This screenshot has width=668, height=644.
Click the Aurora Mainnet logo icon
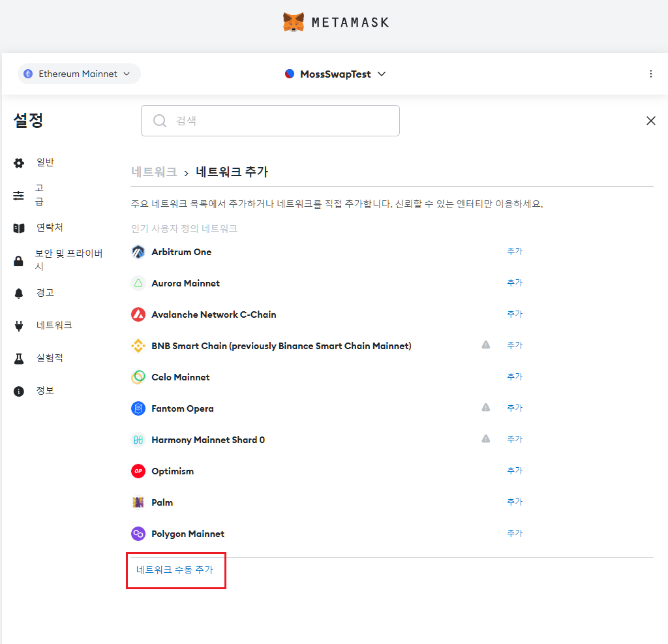tap(138, 283)
